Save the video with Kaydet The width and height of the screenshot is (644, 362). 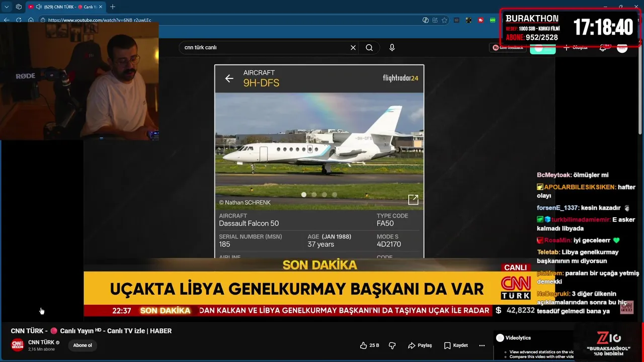click(x=456, y=345)
